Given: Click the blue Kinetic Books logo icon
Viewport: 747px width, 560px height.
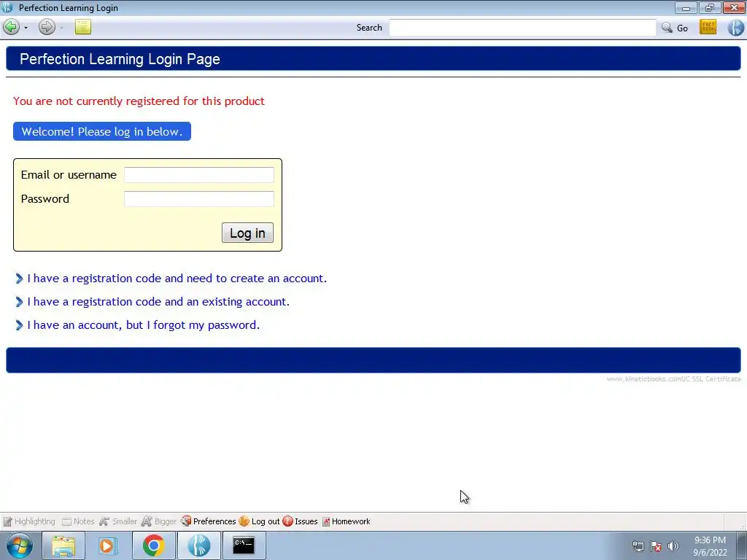Looking at the screenshot, I should coord(735,27).
